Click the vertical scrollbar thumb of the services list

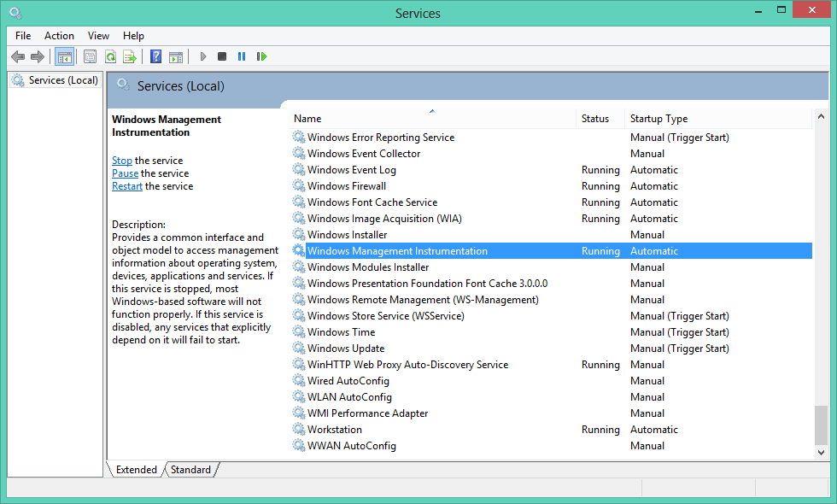pos(821,425)
